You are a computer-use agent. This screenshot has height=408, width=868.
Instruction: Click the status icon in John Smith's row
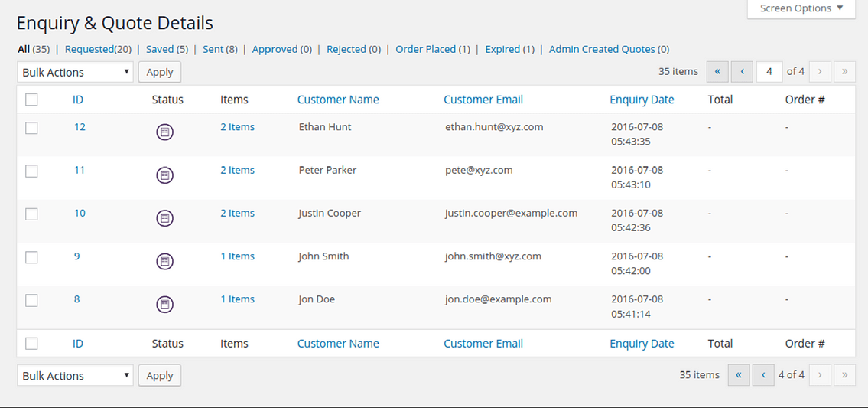coord(164,262)
